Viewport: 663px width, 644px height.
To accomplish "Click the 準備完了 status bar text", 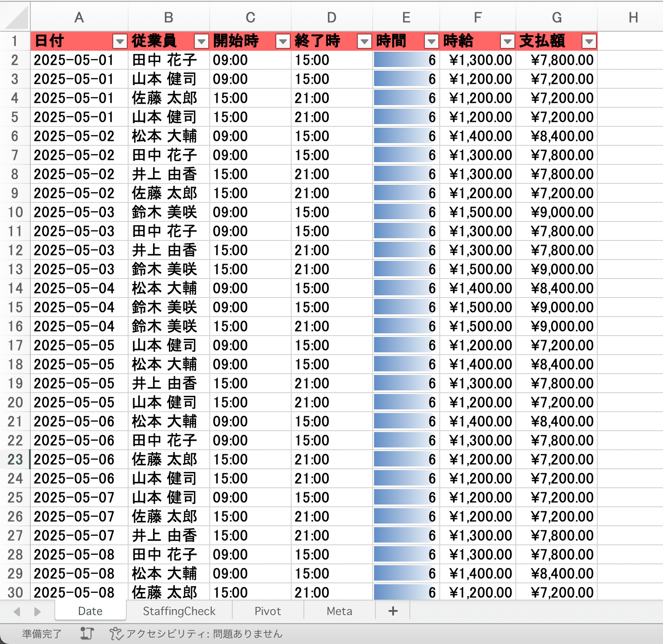I will pyautogui.click(x=41, y=633).
